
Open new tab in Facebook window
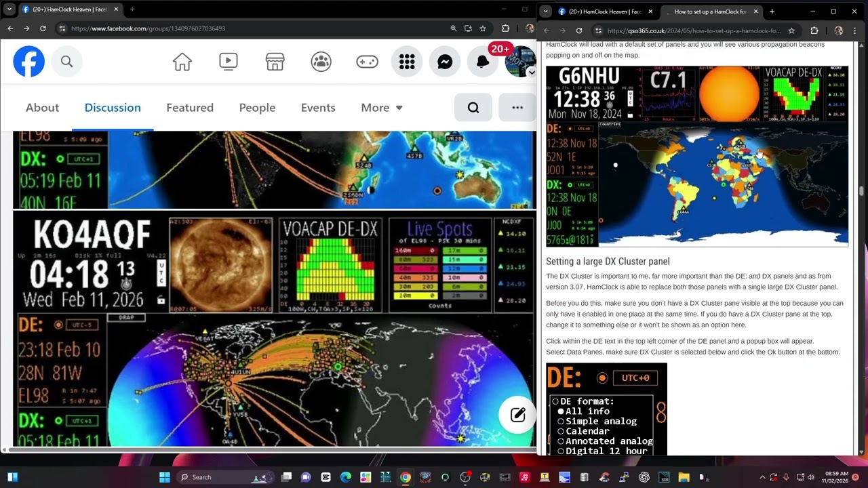point(132,9)
